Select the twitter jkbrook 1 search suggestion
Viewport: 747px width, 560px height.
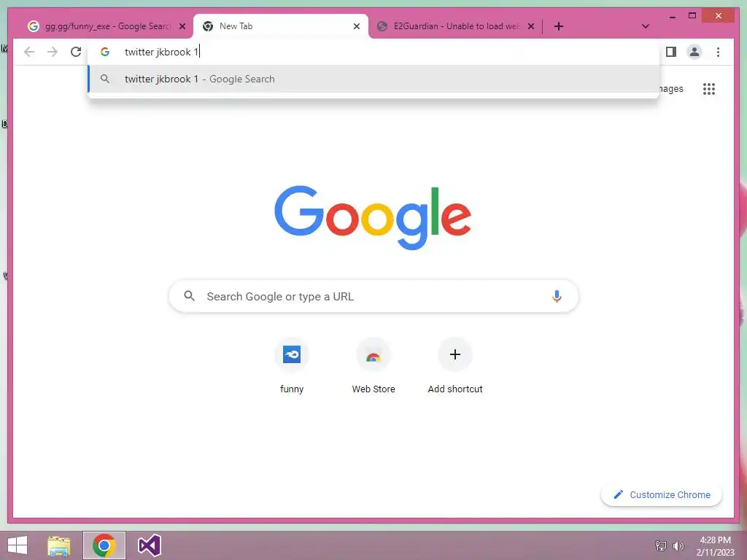374,79
